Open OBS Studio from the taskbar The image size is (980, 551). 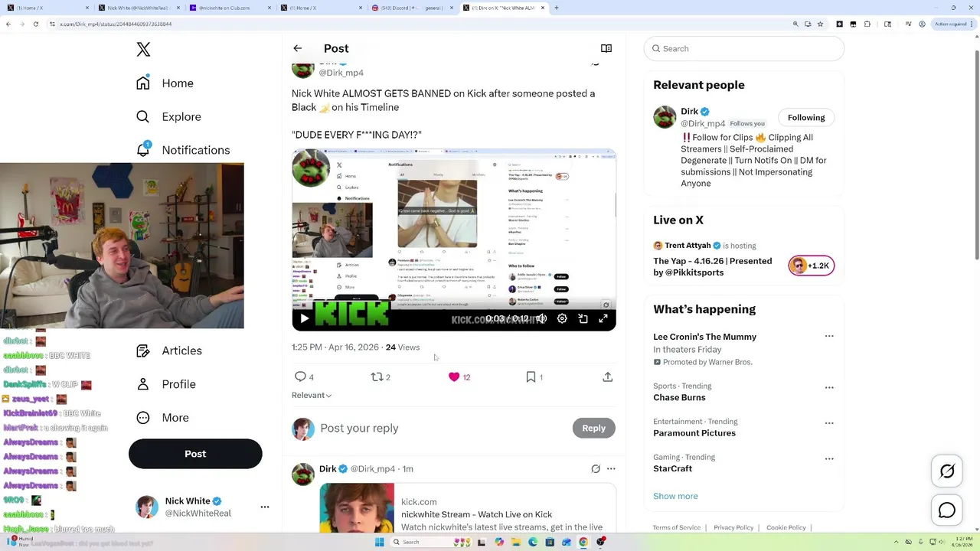(x=601, y=542)
